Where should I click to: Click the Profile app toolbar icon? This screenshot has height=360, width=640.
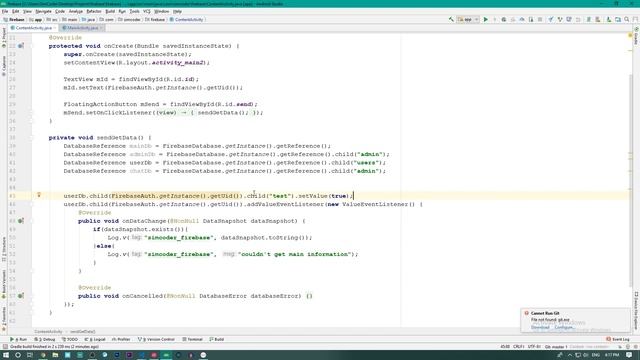[x=522, y=19]
